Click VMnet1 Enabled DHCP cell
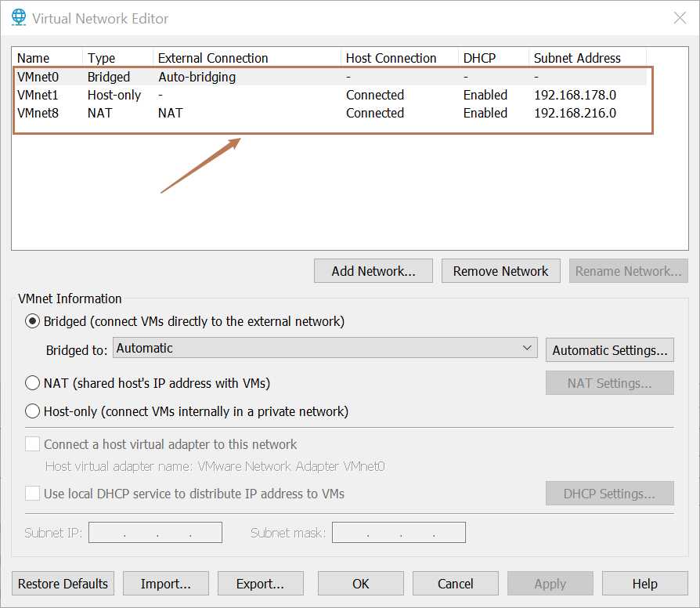The height and width of the screenshot is (608, 700). tap(485, 95)
